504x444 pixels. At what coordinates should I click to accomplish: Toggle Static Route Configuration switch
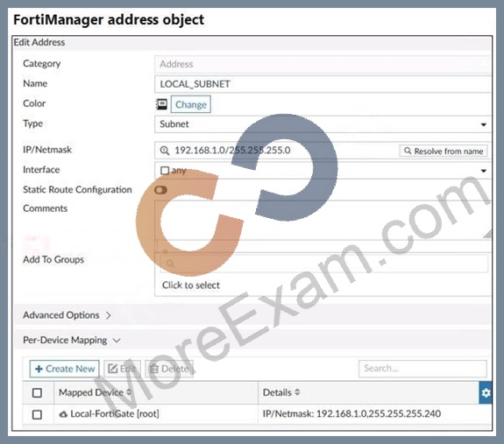[160, 190]
